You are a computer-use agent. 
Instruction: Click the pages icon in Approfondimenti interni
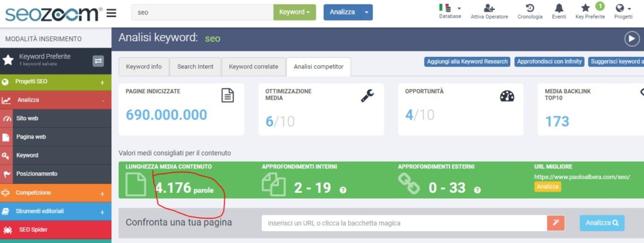pos(273,184)
